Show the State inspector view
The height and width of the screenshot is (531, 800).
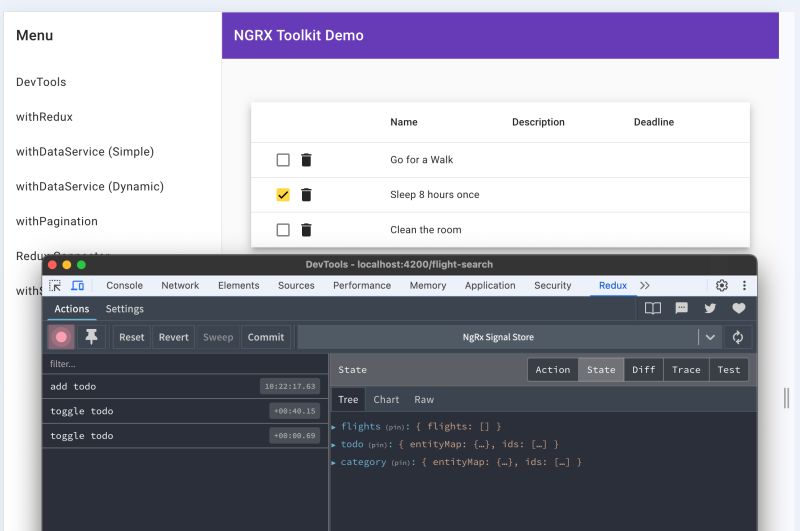601,370
